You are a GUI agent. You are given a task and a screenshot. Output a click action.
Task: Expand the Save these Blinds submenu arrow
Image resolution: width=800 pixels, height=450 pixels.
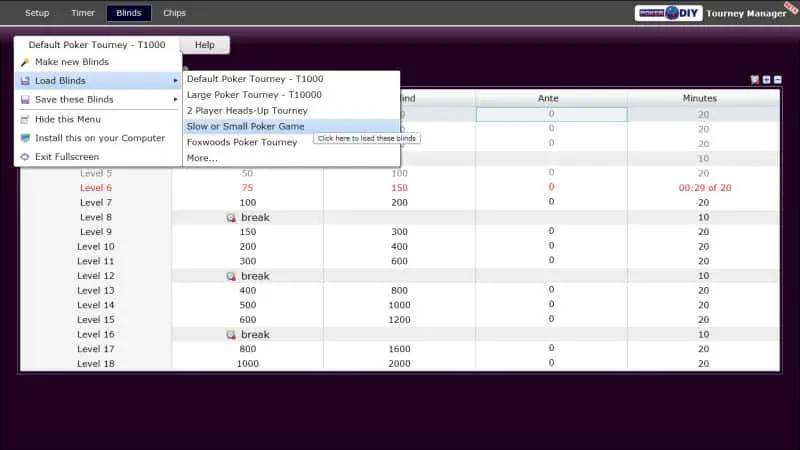click(x=175, y=99)
